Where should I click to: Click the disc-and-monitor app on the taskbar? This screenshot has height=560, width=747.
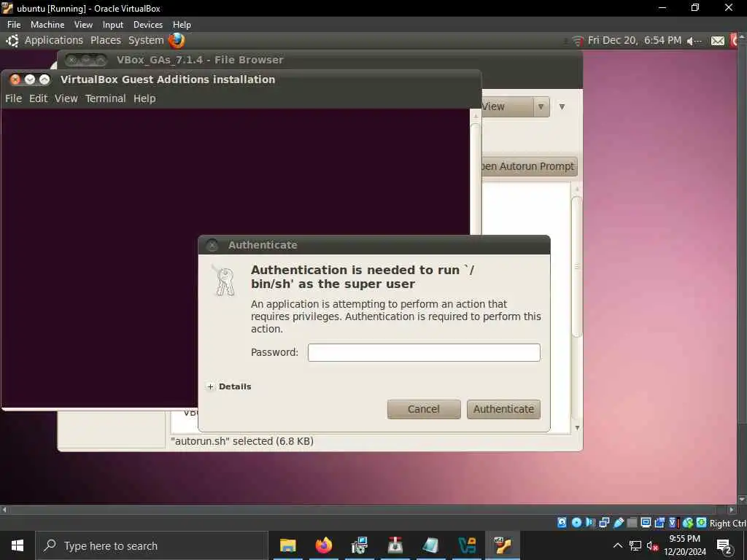point(359,545)
